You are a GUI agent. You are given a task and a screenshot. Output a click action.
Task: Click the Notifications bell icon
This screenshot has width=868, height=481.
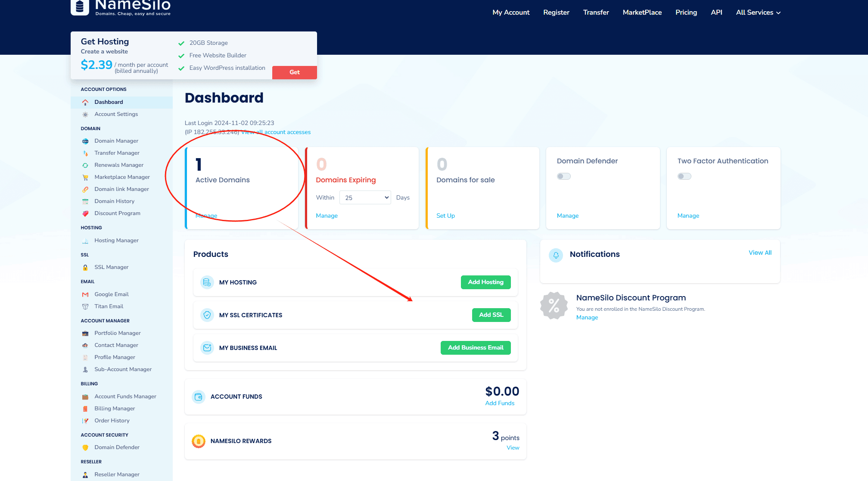pos(556,255)
